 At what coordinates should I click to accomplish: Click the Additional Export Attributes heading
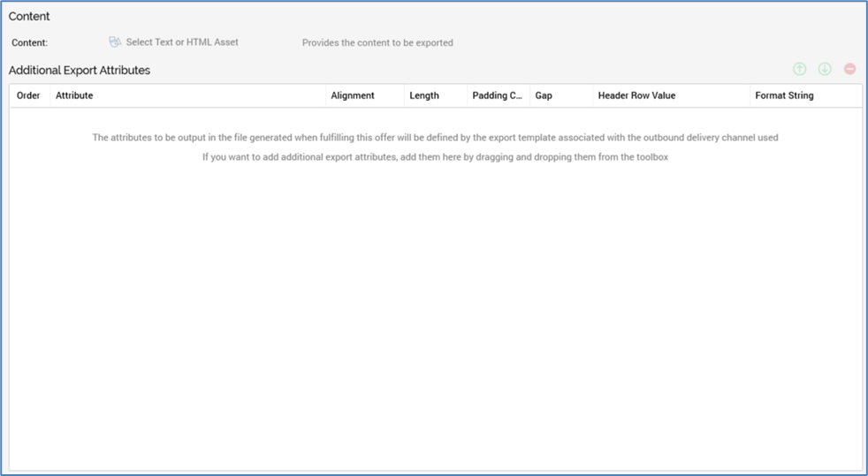[80, 70]
